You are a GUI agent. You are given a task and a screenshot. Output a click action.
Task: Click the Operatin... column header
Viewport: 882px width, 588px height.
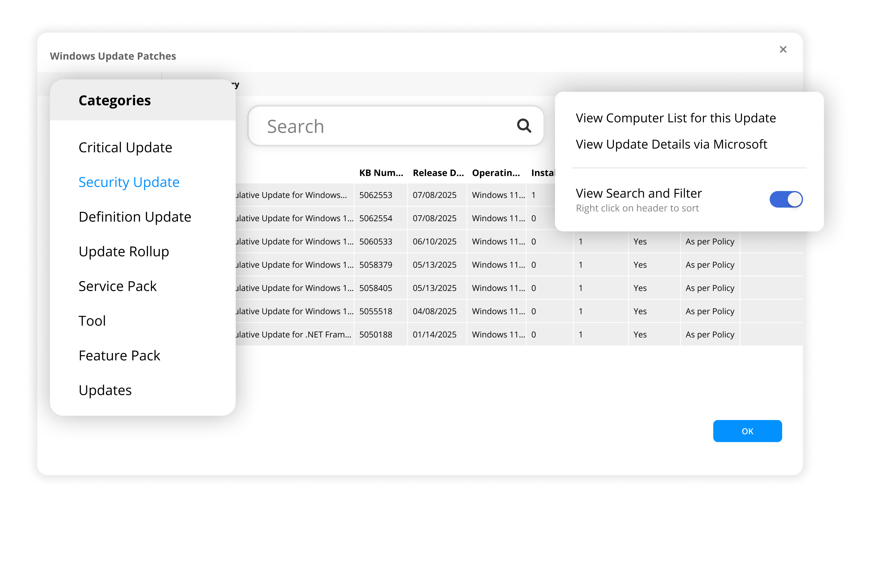[496, 173]
